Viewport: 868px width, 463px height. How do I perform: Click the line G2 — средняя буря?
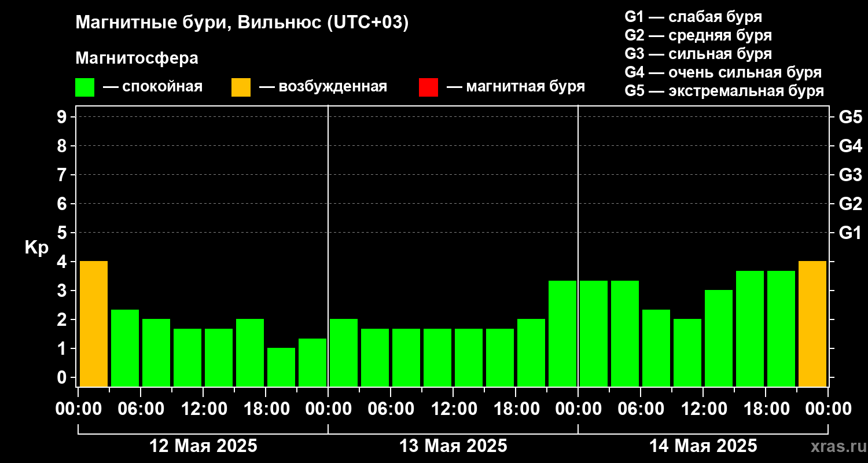(698, 35)
